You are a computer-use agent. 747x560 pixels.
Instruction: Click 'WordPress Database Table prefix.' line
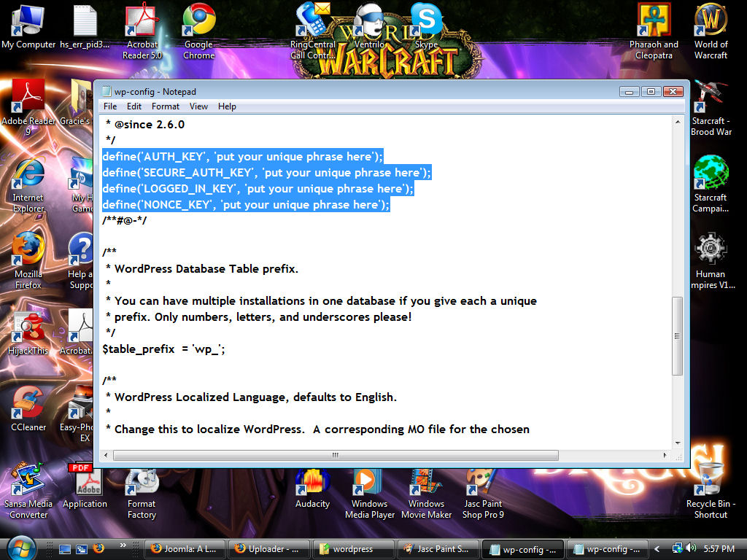pos(202,268)
